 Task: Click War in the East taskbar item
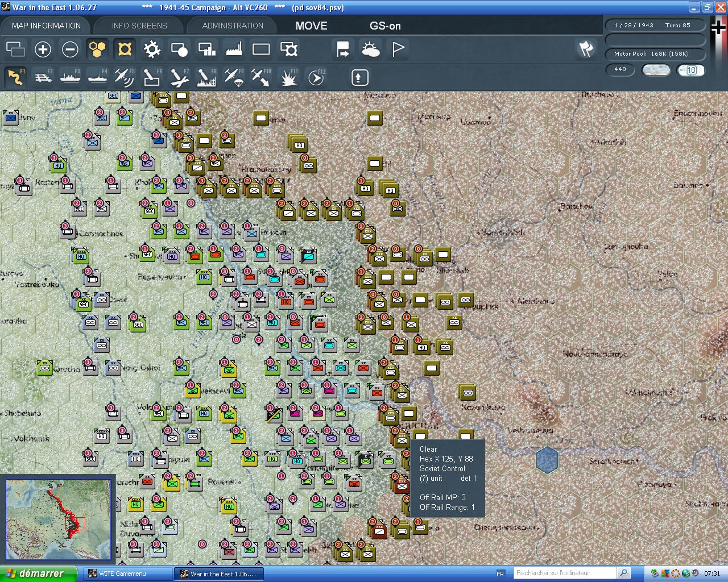click(x=219, y=573)
